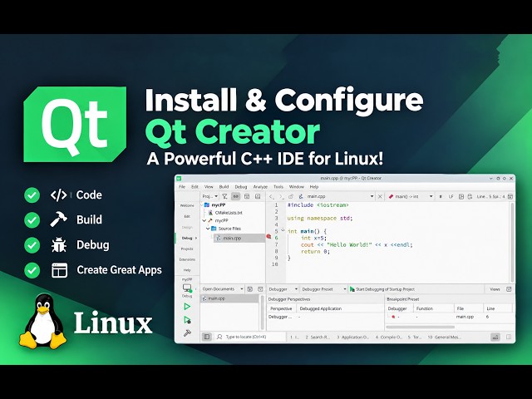The image size is (532, 399).
Task: Switch to Projects mode in sidebar
Action: 187,249
